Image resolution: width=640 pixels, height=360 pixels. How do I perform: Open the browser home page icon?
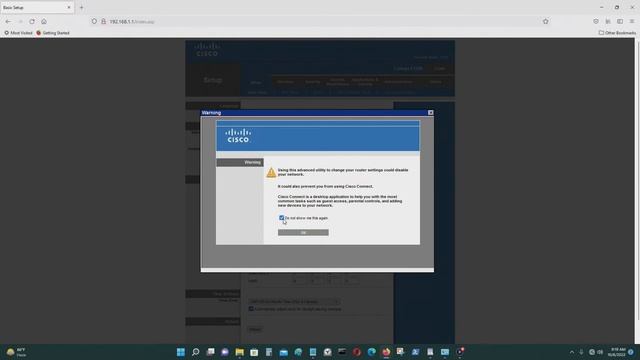click(44, 21)
